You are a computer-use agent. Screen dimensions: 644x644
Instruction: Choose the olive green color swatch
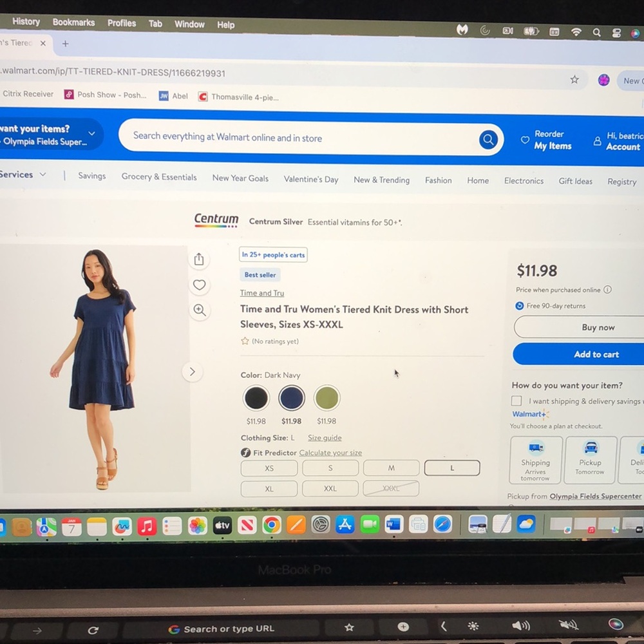point(327,397)
